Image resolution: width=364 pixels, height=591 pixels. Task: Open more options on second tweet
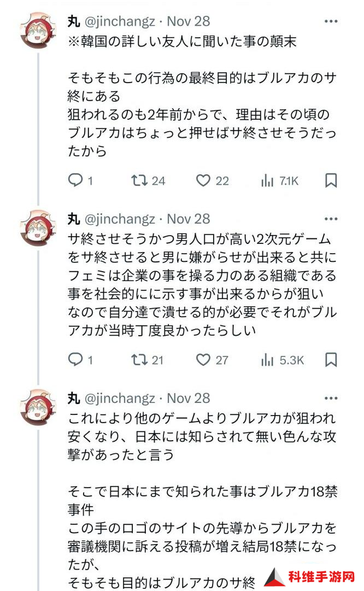[331, 219]
